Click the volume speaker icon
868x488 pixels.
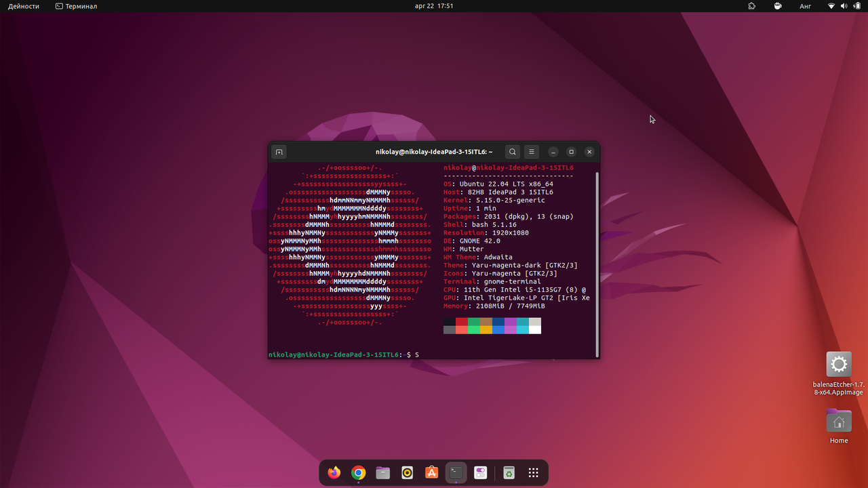tap(844, 6)
